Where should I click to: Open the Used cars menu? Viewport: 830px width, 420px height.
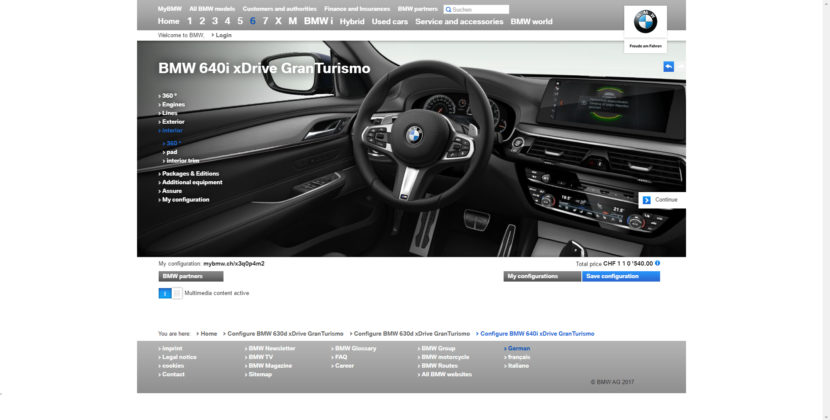pos(389,21)
